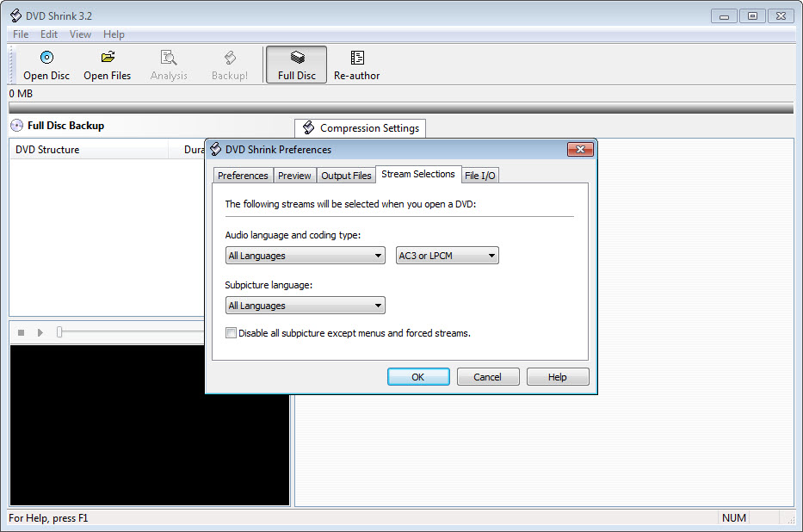Image resolution: width=803 pixels, height=532 pixels.
Task: Open the subpicture language dropdown
Action: point(306,306)
